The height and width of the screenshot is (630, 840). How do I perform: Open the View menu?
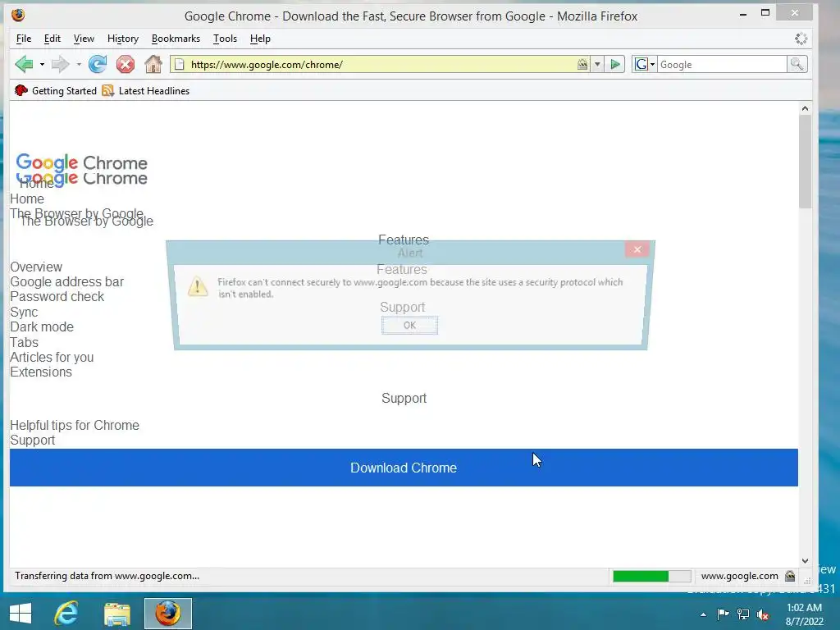(x=84, y=39)
